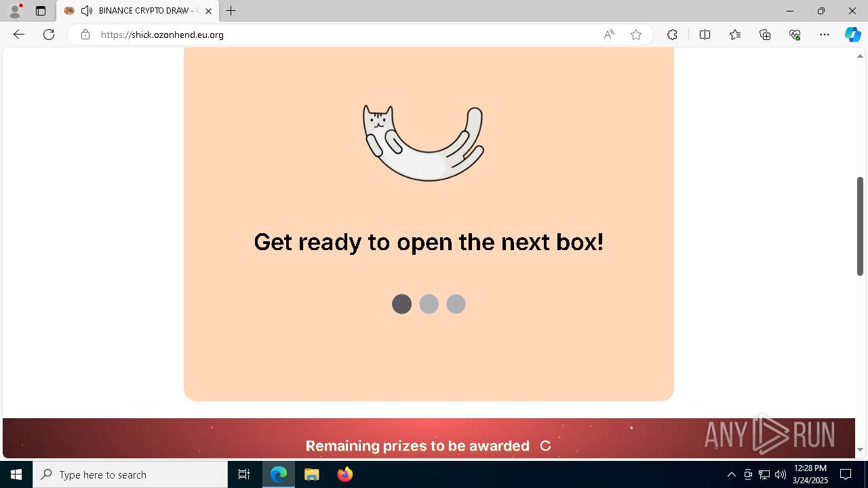Toggle split screen view
This screenshot has height=488, width=868.
tap(705, 35)
